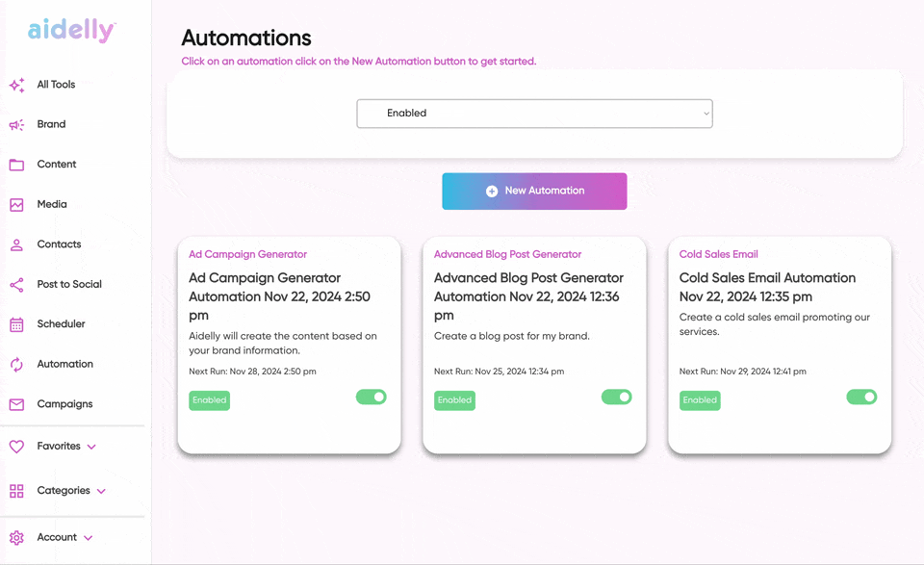
Task: Turn off the Cold Sales Email automation switch
Action: point(861,397)
